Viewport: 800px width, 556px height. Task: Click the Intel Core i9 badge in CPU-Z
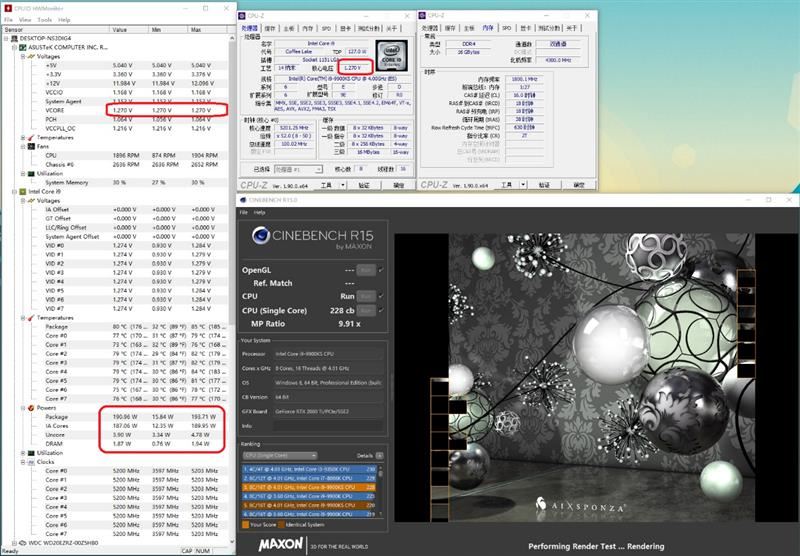392,56
